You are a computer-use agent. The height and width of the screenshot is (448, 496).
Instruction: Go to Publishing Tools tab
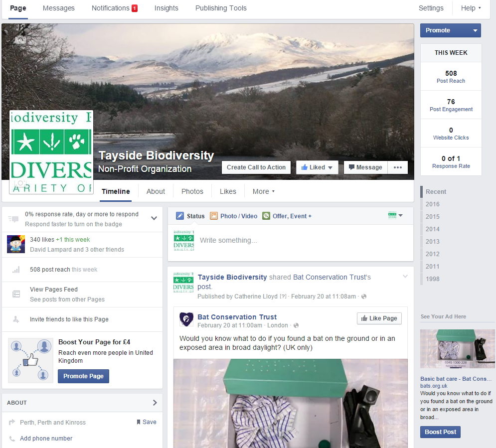coord(221,8)
